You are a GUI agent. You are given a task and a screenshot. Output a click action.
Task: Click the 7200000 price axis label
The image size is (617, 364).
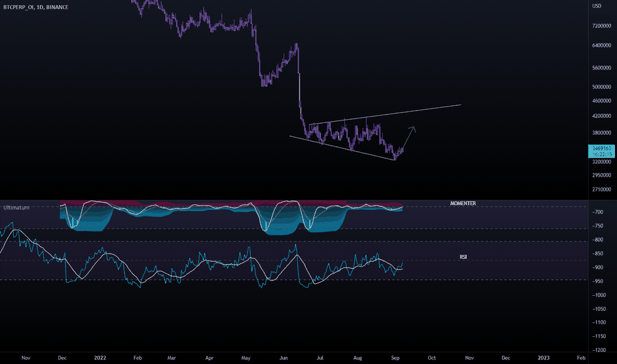click(x=602, y=26)
